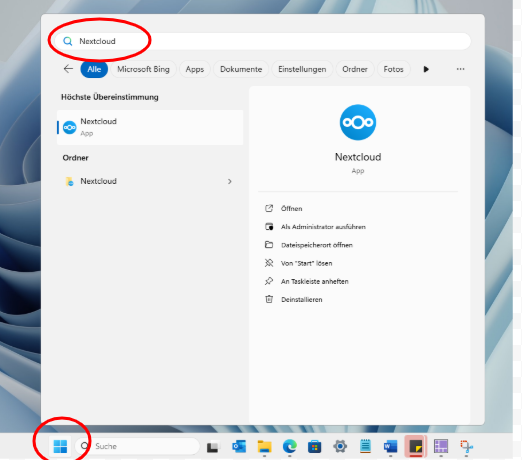Open Word from the taskbar
This screenshot has width=522, height=460.
[x=390, y=446]
